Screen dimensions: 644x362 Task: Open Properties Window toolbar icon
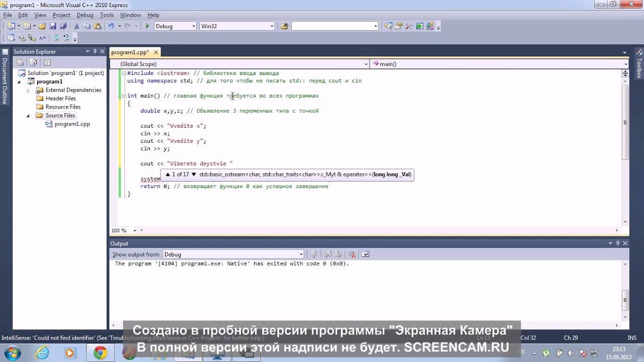click(x=399, y=26)
